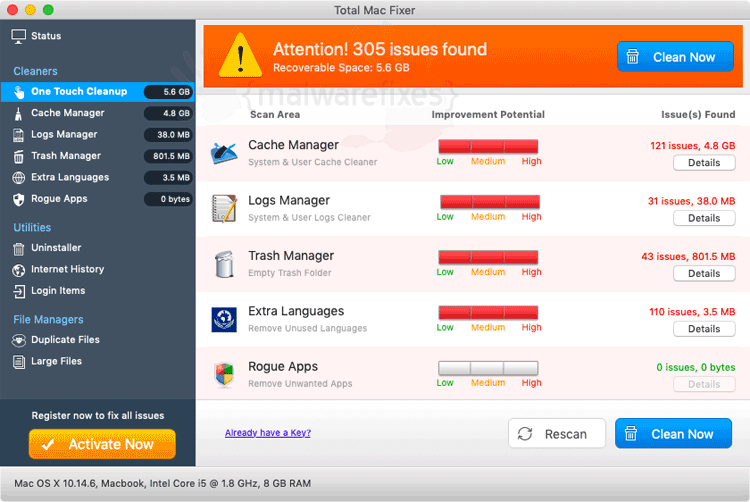This screenshot has width=750, height=502.
Task: Open Large Files manager
Action: tap(98, 361)
